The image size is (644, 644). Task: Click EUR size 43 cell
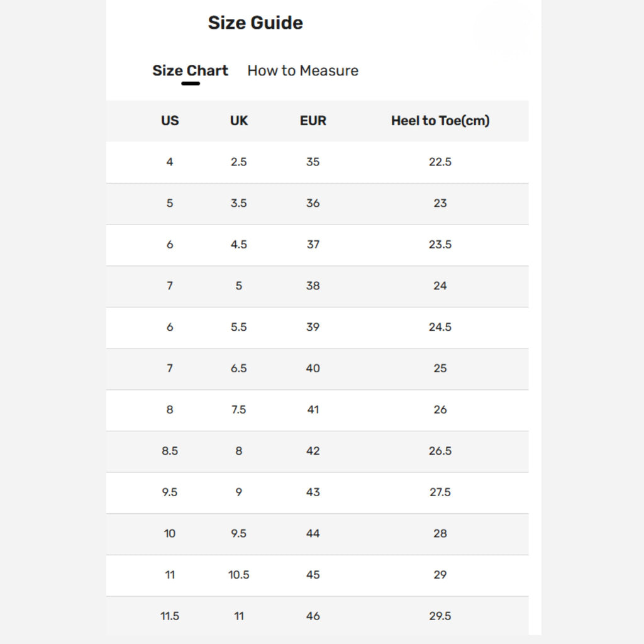tap(313, 492)
